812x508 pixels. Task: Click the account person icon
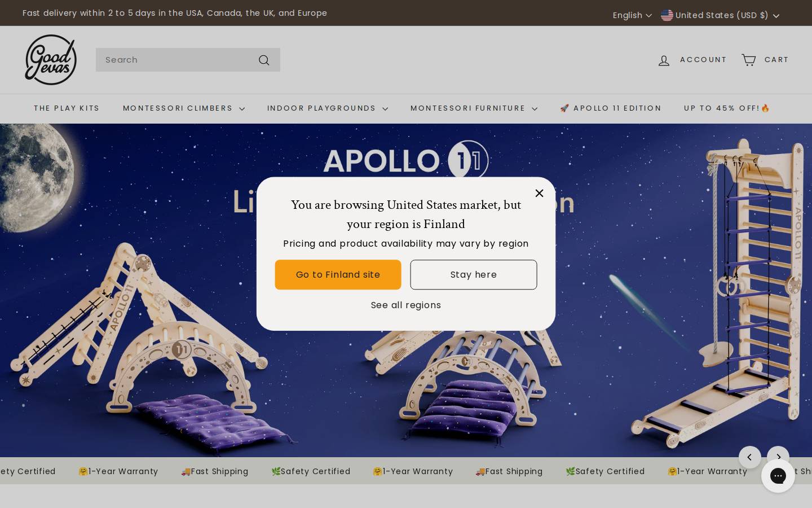tap(664, 60)
